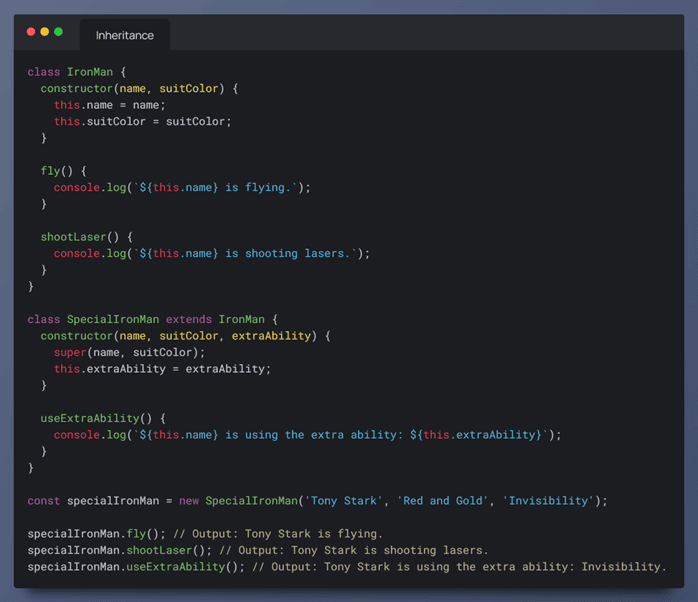This screenshot has width=698, height=602.
Task: Click the 'extends' keyword
Action: tap(189, 319)
